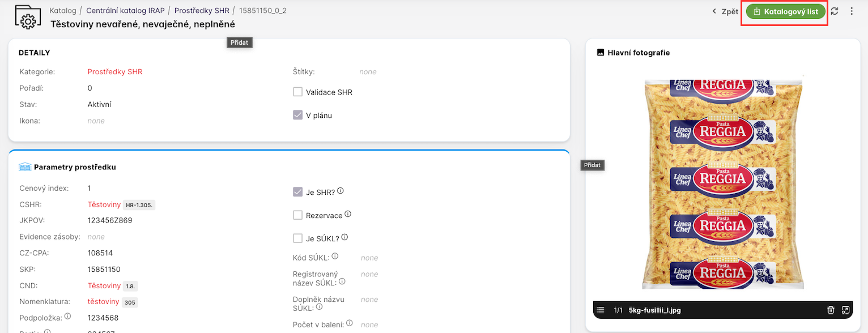Click the info icon next to Je SHR?
Viewport: 868px width, 333px height.
point(341,191)
